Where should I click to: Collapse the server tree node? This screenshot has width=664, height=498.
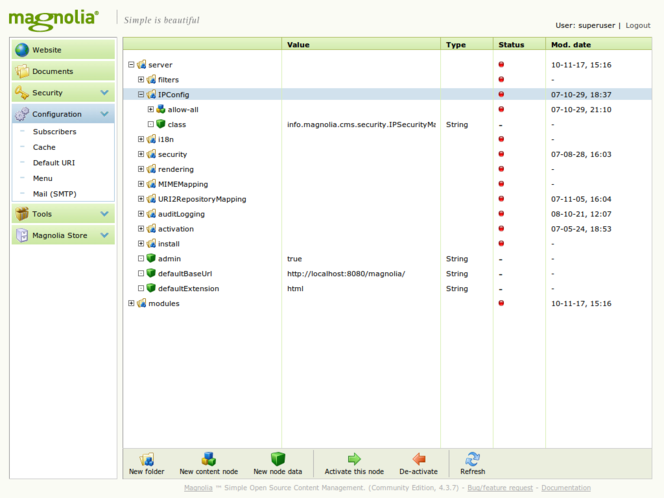pyautogui.click(x=131, y=65)
